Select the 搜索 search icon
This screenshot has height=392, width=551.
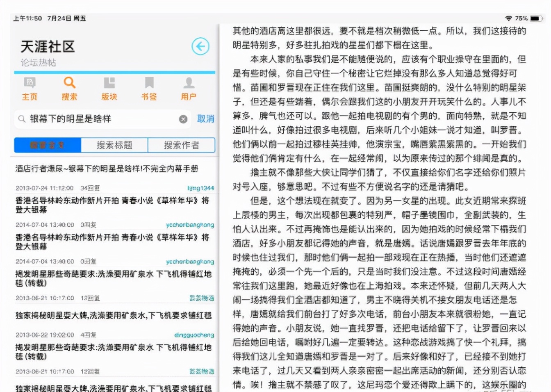tap(69, 89)
